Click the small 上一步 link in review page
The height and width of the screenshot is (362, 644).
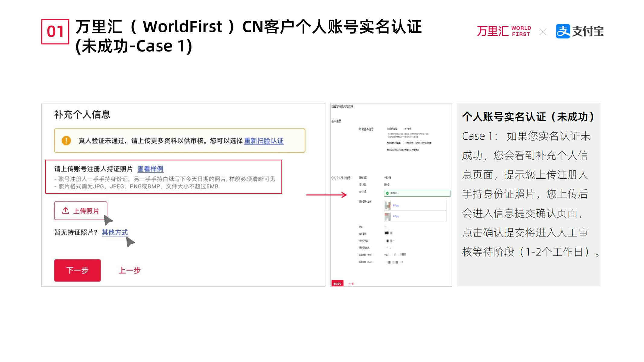tap(351, 284)
